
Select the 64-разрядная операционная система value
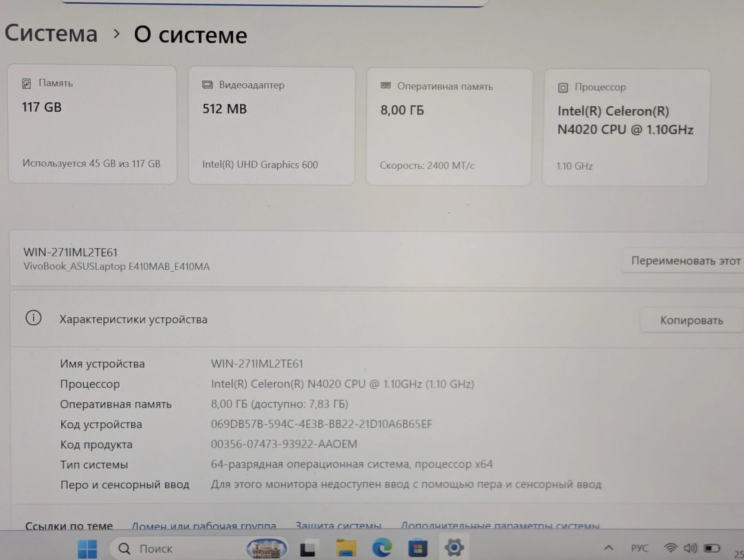[352, 464]
